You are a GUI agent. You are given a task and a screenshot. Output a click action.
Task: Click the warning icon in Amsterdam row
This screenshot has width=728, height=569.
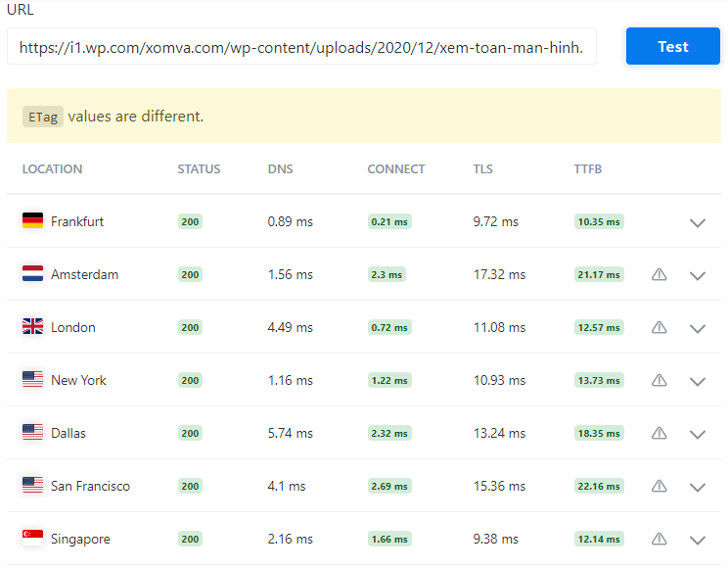660,275
